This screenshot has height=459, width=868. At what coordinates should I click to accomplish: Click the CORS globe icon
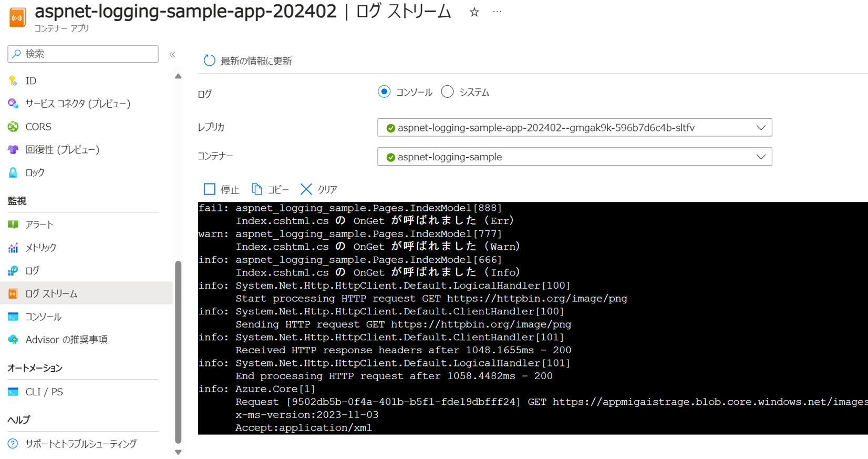(13, 127)
